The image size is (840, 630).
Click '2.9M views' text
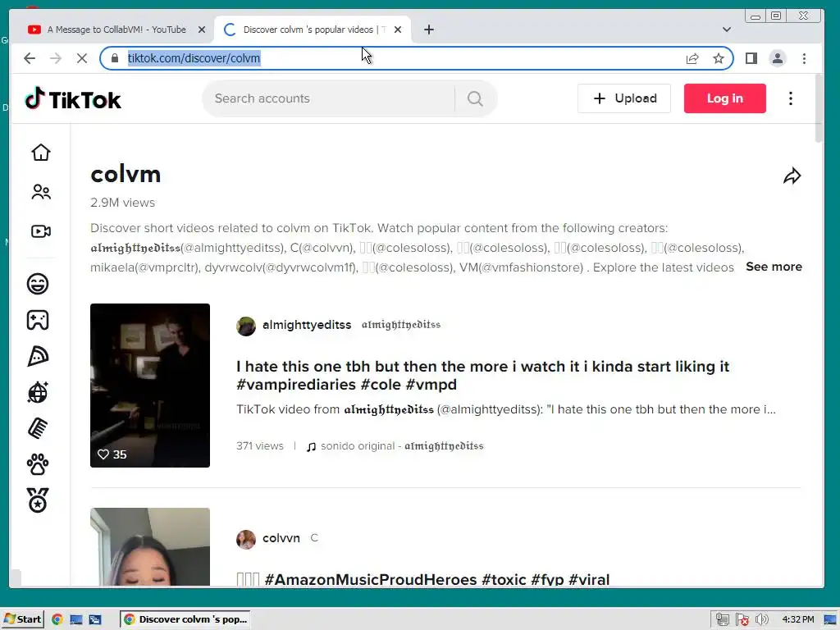(123, 203)
